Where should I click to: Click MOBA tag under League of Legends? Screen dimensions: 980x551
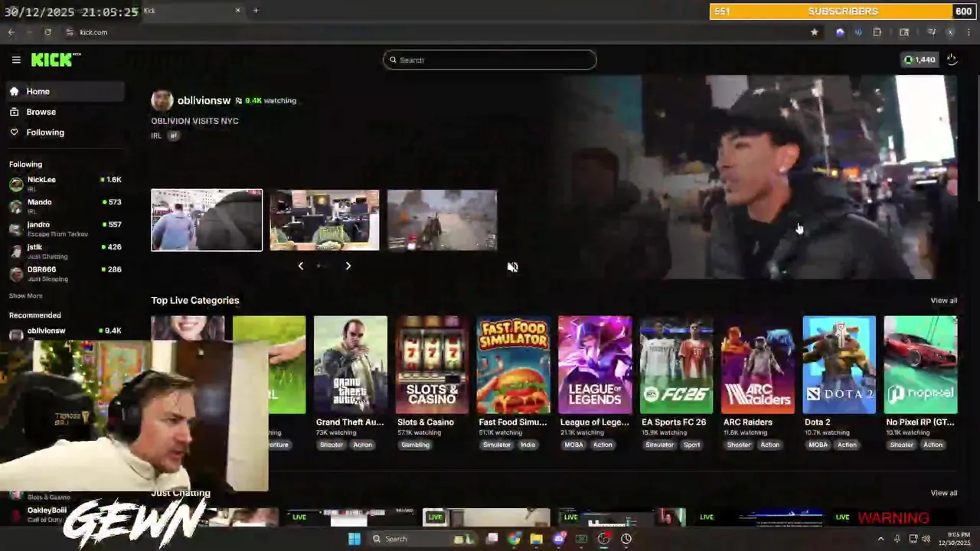[573, 445]
